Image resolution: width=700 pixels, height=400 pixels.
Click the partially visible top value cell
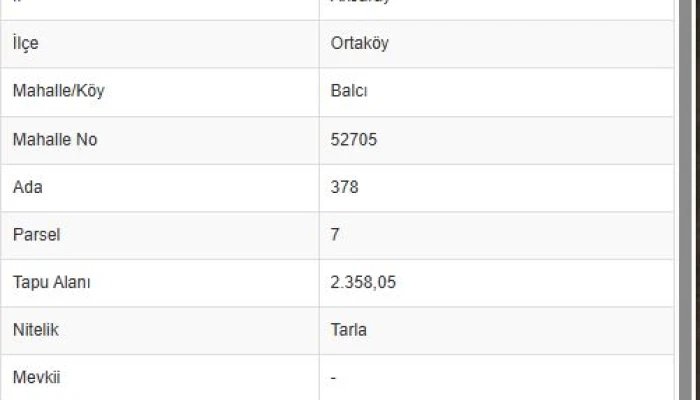click(496, 8)
